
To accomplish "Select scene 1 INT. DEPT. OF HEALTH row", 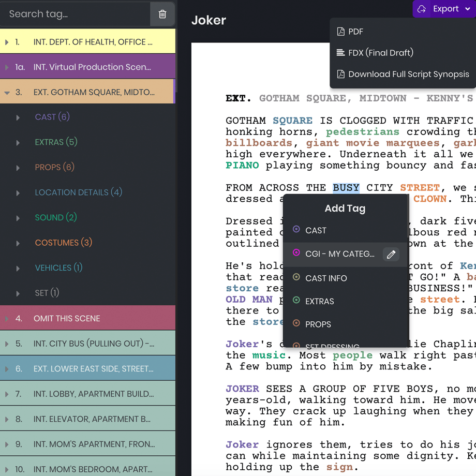I will click(x=88, y=41).
